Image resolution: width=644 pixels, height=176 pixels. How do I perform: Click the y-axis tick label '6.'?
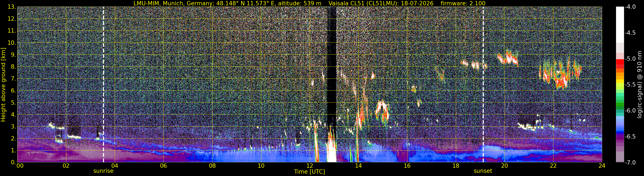(13, 91)
